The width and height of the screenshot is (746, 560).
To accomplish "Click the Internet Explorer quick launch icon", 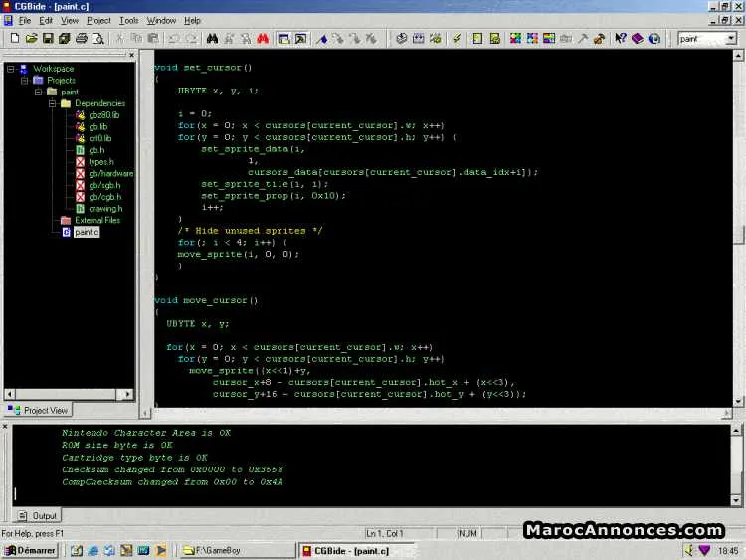I will coord(93,550).
